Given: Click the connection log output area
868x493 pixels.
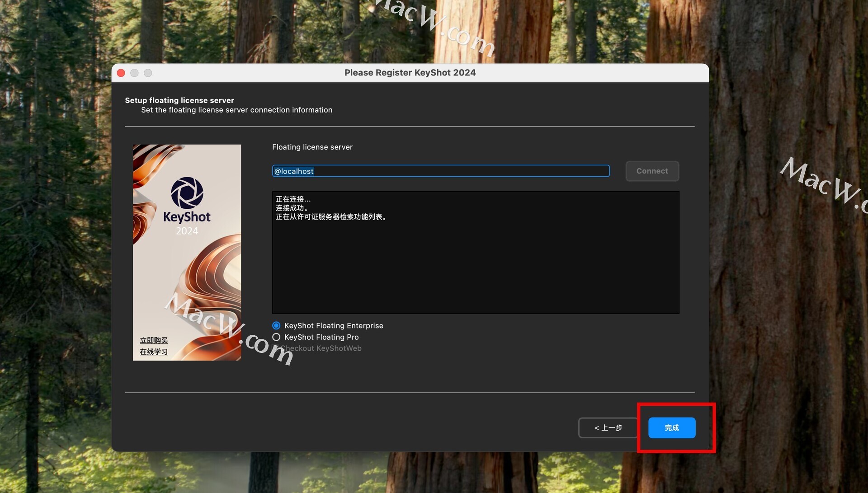Looking at the screenshot, I should (476, 252).
